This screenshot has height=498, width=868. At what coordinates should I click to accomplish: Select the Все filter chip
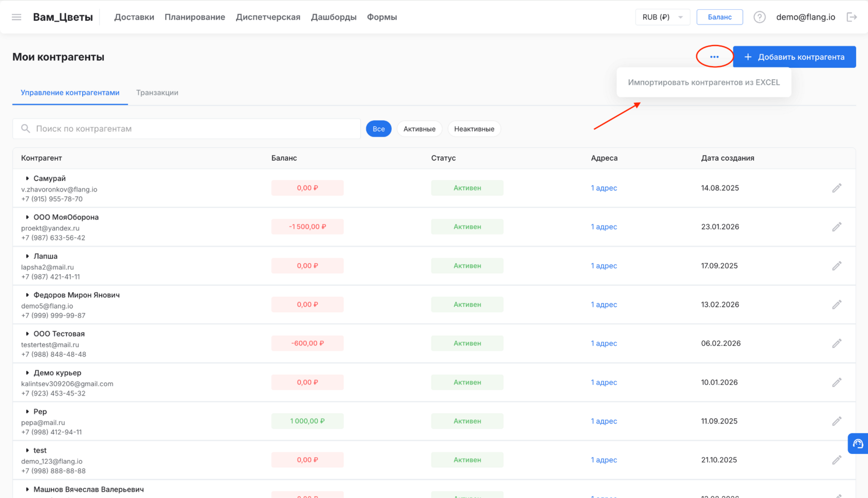[379, 129]
